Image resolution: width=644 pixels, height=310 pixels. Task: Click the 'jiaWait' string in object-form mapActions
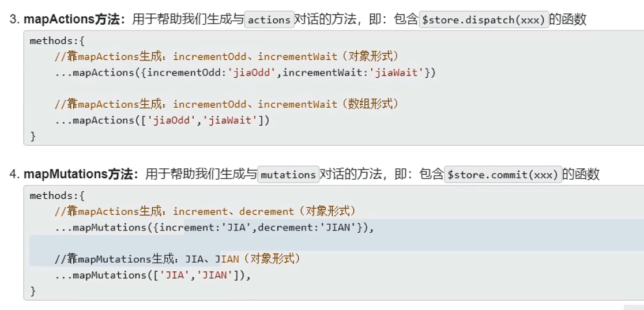click(397, 73)
